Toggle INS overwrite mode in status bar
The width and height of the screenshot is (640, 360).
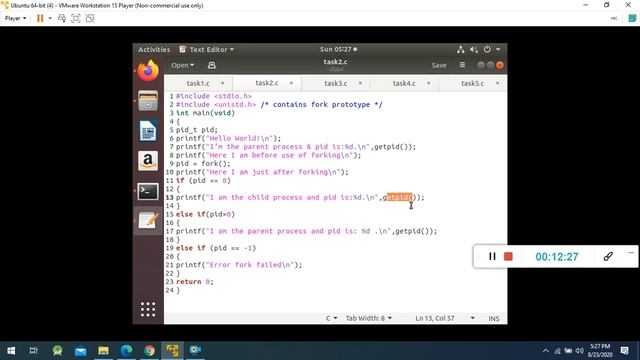tap(494, 318)
